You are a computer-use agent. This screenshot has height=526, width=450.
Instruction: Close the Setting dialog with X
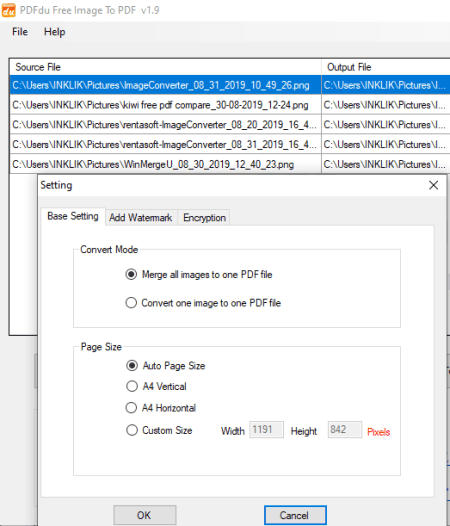click(x=434, y=185)
